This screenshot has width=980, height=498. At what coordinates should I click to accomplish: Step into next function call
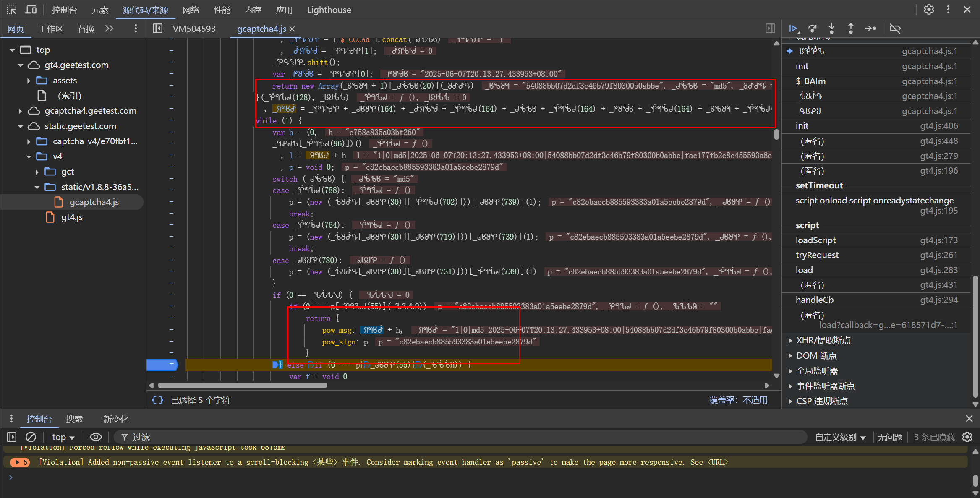tap(831, 29)
